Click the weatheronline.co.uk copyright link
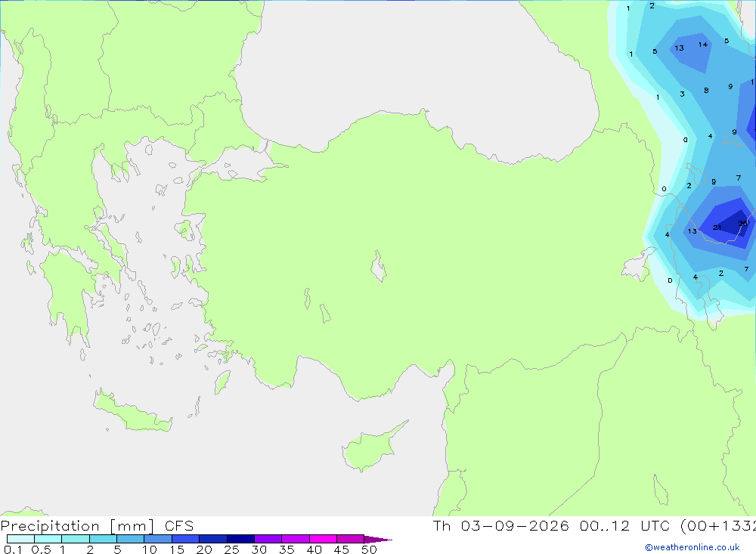The image size is (756, 554). click(692, 547)
